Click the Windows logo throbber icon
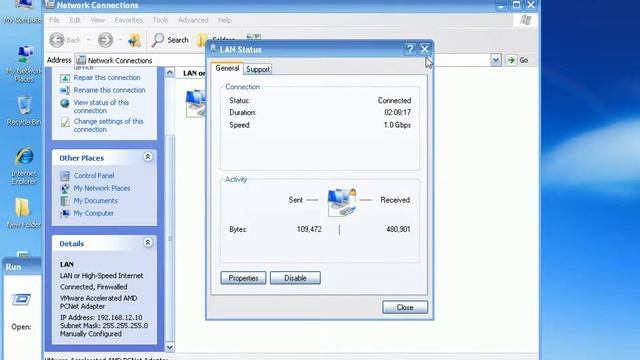640x360 pixels. click(525, 20)
